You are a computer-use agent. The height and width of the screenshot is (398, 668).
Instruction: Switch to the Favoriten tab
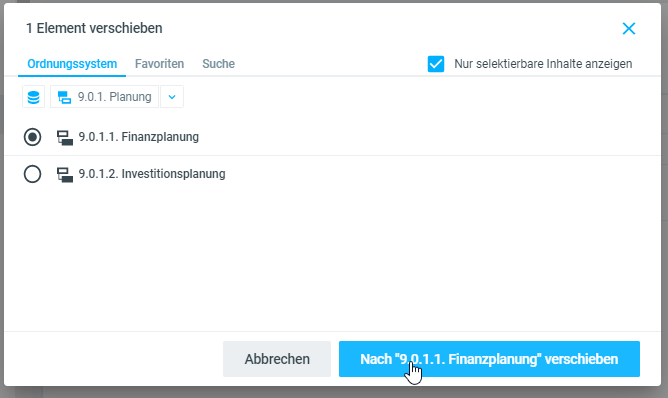(x=159, y=64)
